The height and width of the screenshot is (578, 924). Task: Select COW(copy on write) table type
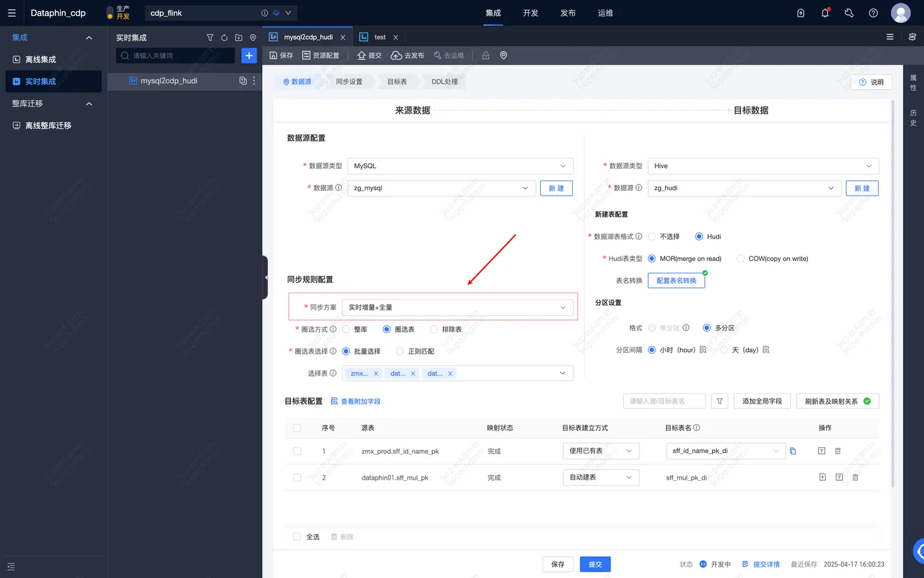click(x=741, y=258)
